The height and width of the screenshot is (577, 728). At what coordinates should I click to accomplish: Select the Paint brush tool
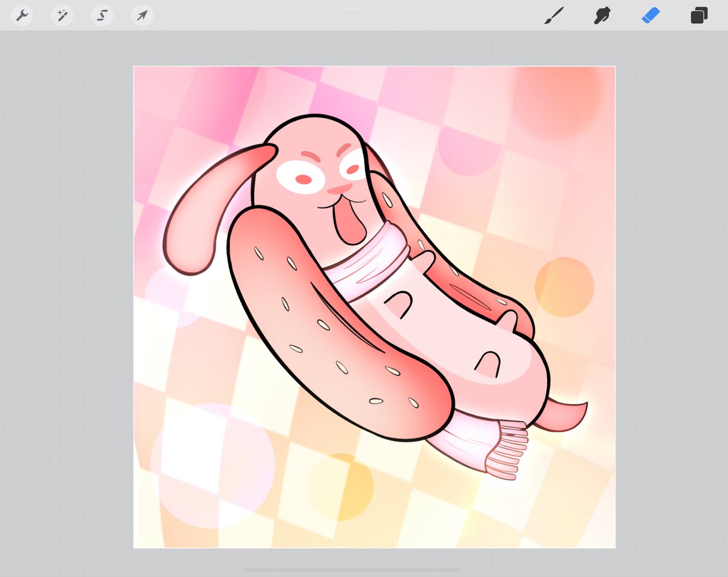[554, 15]
